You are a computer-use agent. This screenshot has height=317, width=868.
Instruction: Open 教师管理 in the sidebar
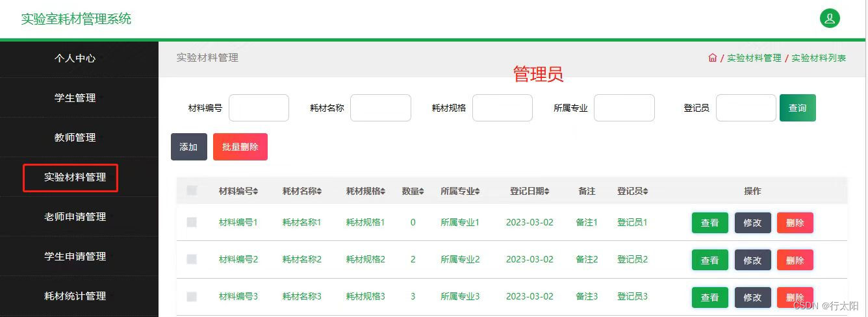pos(75,137)
